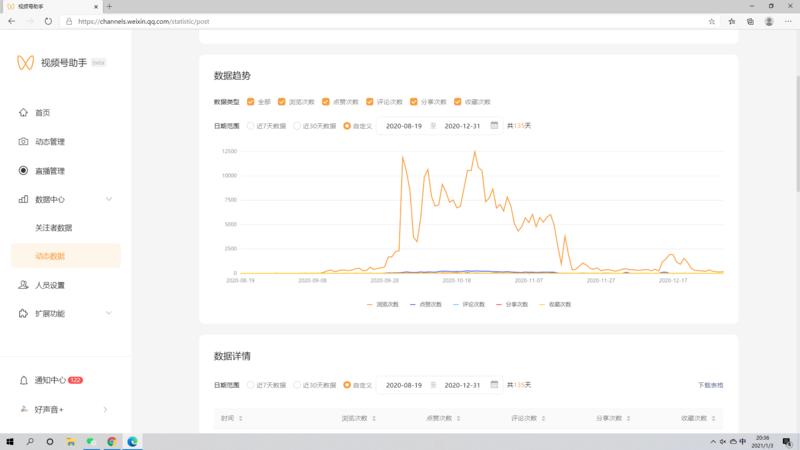Image resolution: width=800 pixels, height=450 pixels.
Task: Add page to favorites star icon
Action: point(712,21)
